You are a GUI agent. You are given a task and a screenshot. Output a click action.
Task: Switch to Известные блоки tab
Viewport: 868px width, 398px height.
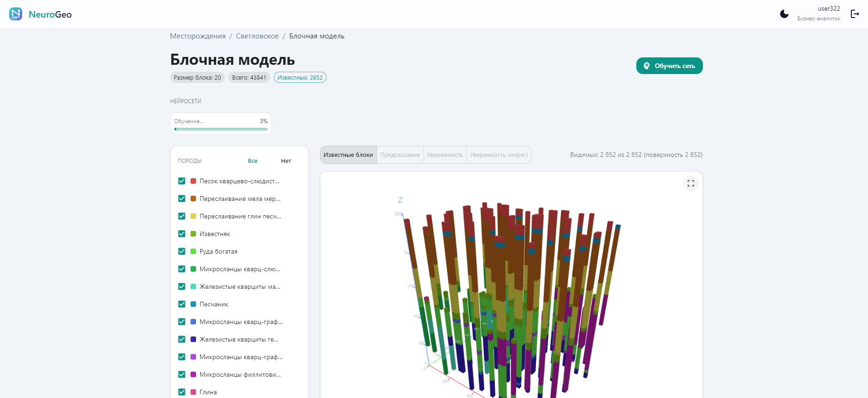point(348,155)
